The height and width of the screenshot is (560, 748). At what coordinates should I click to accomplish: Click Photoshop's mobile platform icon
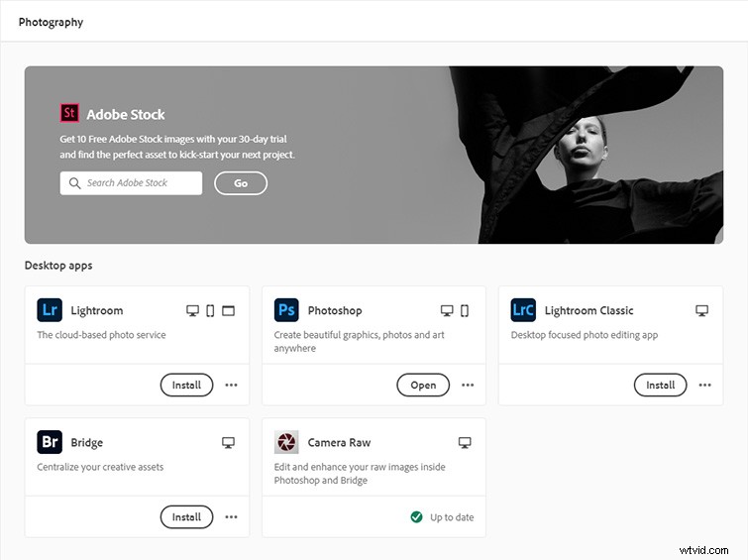pos(465,311)
